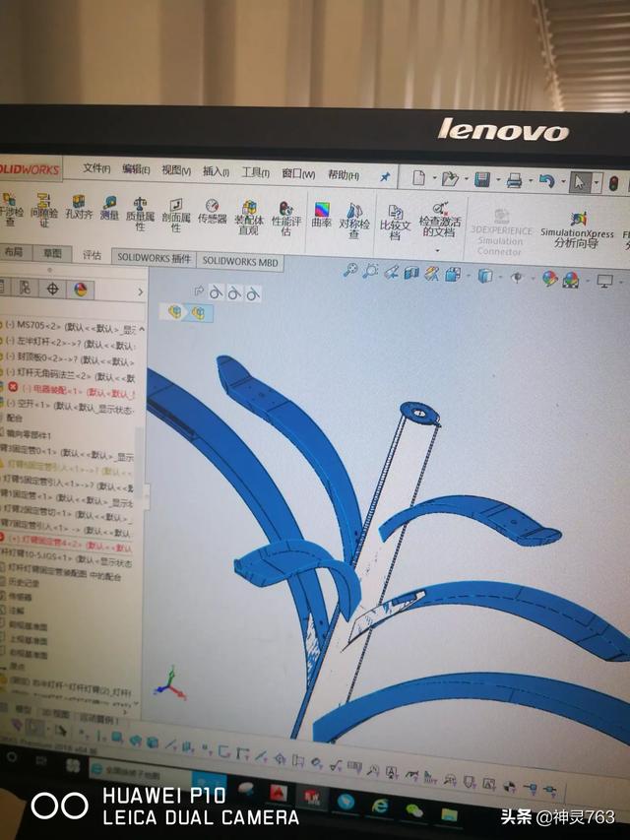
Task: Click the Rebuild traffic light icon
Action: click(613, 184)
